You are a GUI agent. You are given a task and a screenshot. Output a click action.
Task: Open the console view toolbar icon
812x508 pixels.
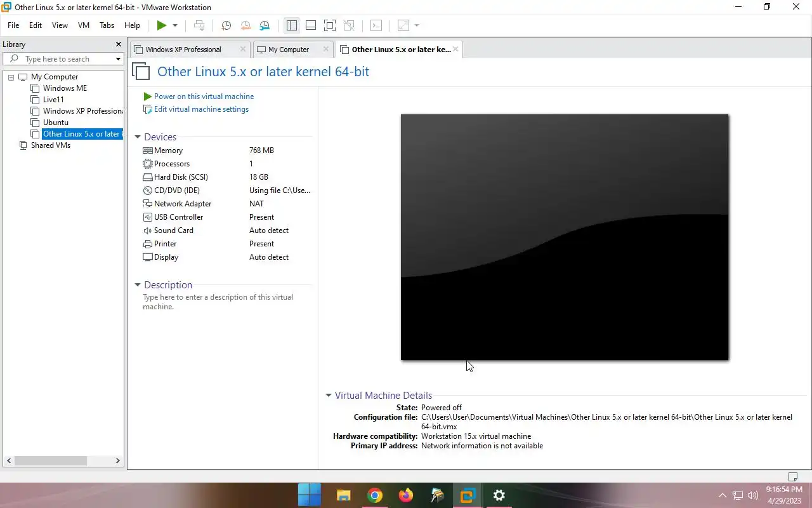[x=376, y=25]
